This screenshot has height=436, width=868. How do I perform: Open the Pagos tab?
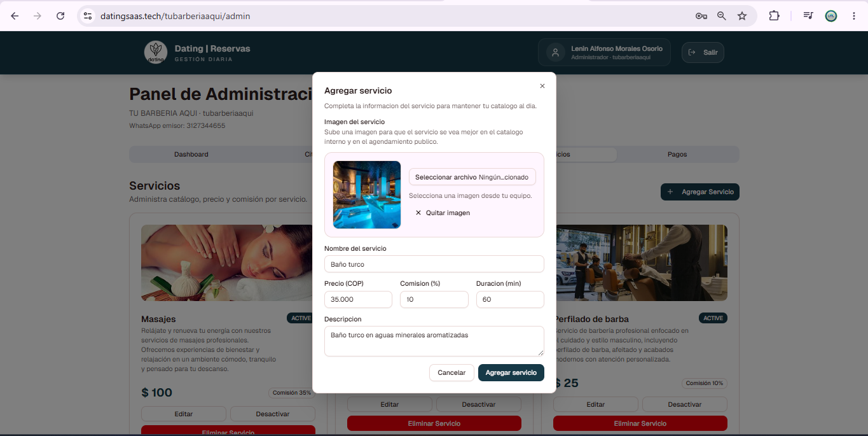click(677, 155)
